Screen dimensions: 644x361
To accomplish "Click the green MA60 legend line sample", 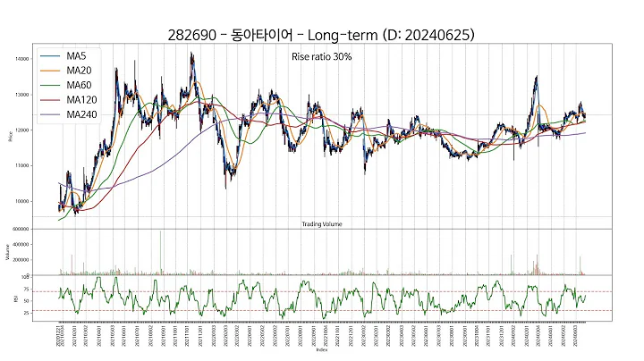I will tap(50, 85).
